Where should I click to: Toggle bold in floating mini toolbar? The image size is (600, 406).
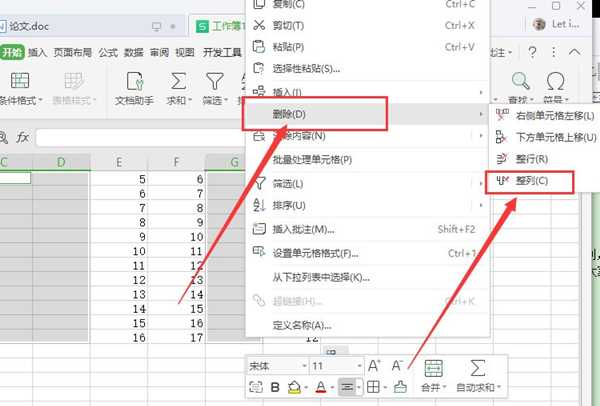tap(275, 387)
